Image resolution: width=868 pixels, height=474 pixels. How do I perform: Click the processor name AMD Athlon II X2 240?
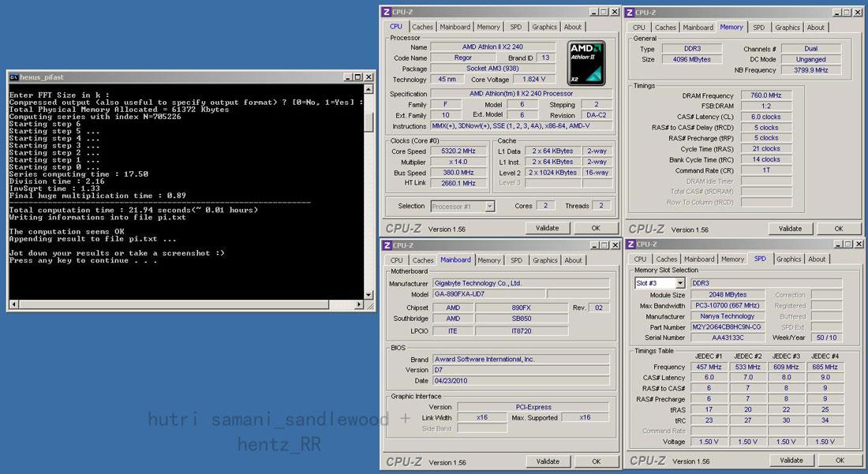[492, 47]
